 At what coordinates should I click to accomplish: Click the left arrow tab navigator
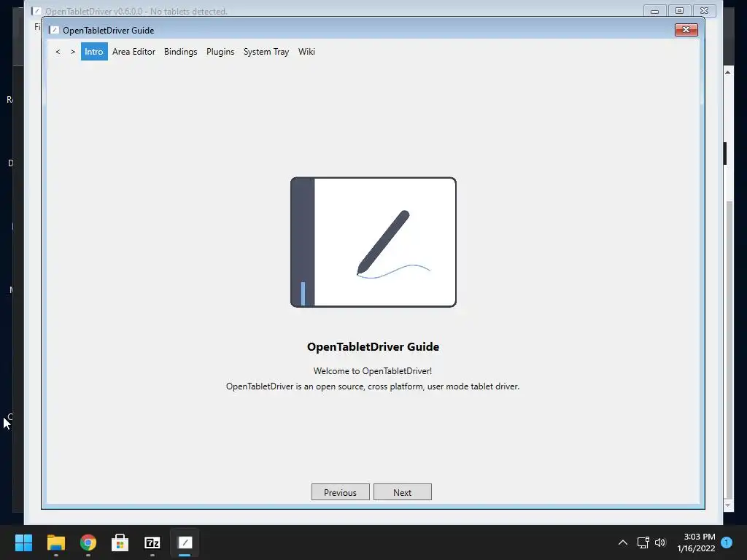[58, 52]
